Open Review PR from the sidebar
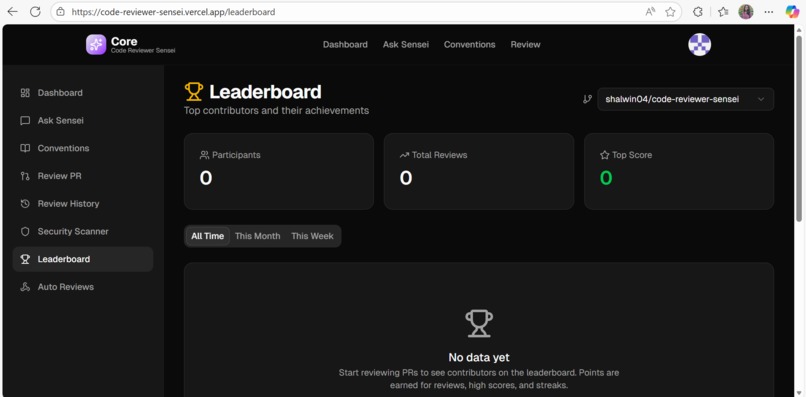 pyautogui.click(x=83, y=176)
